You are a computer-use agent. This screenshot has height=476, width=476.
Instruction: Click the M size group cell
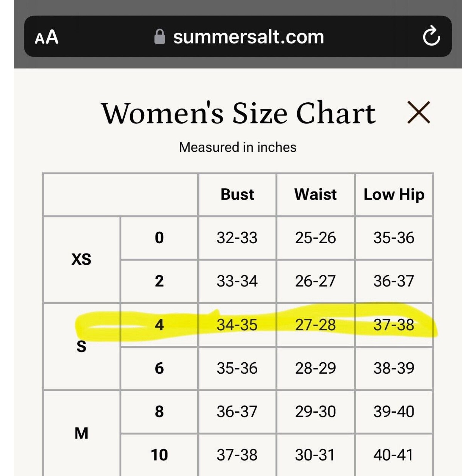(82, 433)
